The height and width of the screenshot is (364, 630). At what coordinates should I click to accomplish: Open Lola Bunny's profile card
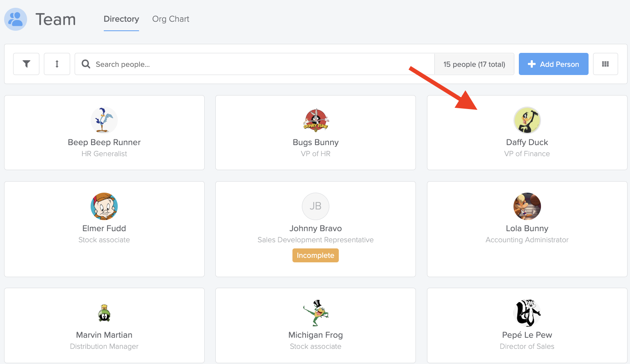point(527,229)
